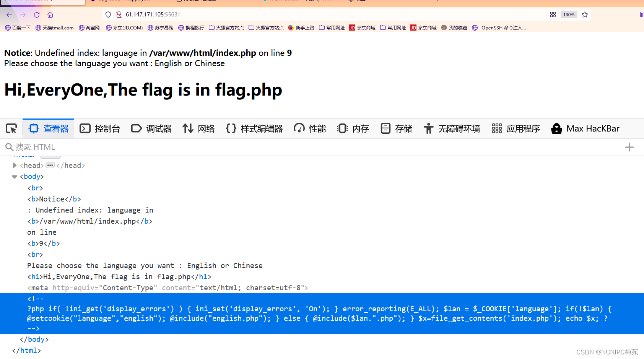644x359 pixels.
Task: Open the 我的收藏 bookmark
Action: pos(454,28)
